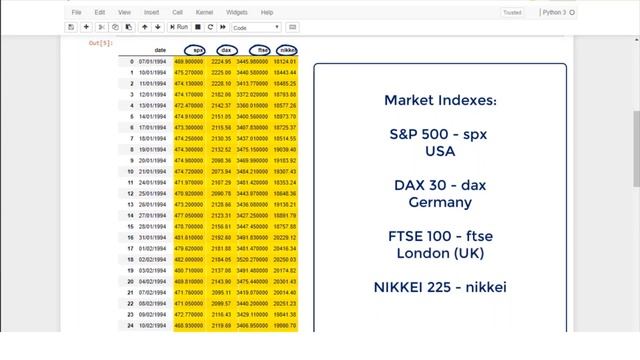Viewport: 640px width, 360px height.
Task: Click the kernel status circle indicator
Action: [x=572, y=13]
